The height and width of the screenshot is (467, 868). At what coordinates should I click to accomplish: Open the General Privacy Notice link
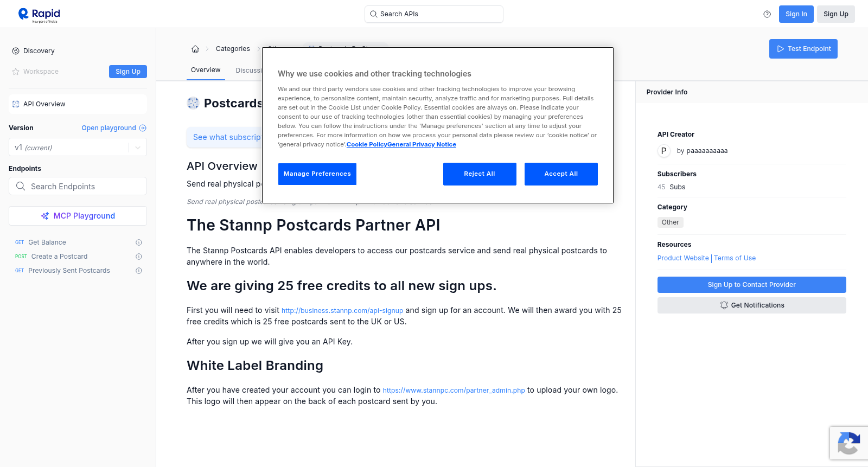pos(422,144)
